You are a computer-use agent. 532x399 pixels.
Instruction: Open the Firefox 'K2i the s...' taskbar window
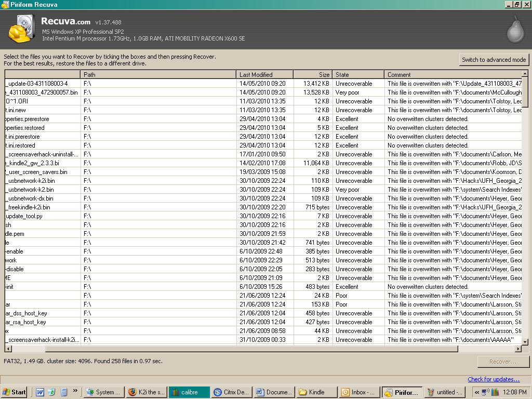click(x=146, y=392)
